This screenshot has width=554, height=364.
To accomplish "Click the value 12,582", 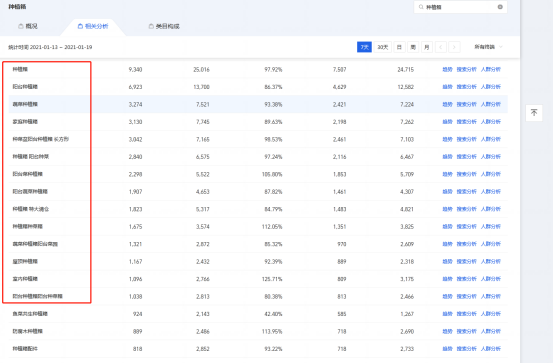I will [x=405, y=87].
